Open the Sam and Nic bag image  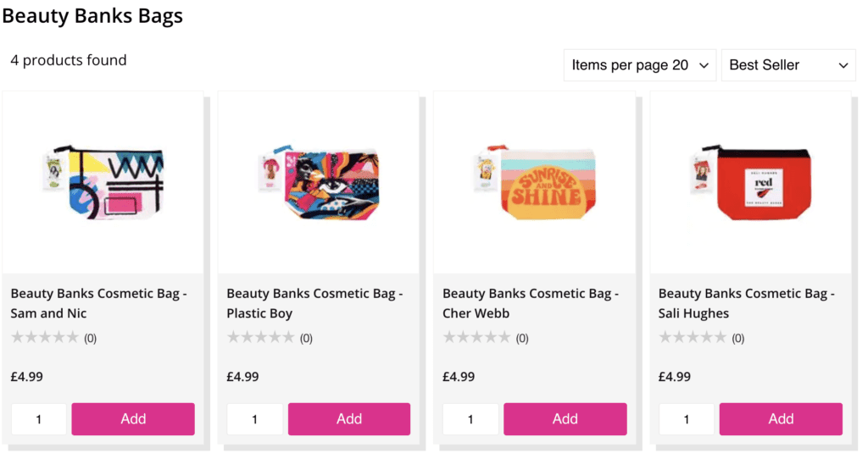(103, 180)
